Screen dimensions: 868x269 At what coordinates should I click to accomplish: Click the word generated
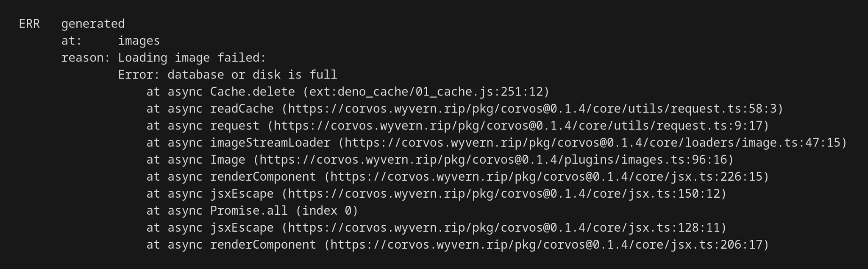pyautogui.click(x=93, y=24)
